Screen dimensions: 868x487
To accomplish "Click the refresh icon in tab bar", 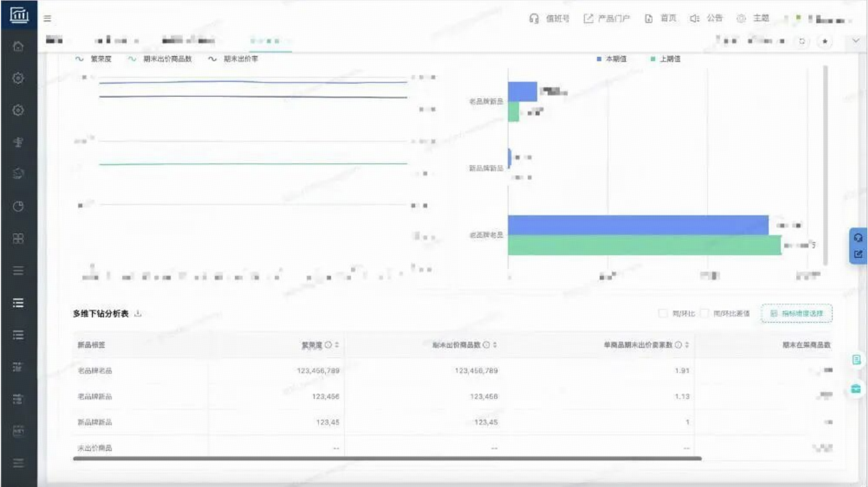I will (x=802, y=41).
